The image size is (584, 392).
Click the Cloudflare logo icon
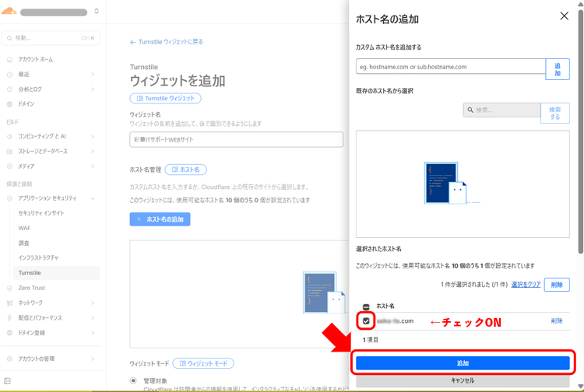pyautogui.click(x=9, y=11)
